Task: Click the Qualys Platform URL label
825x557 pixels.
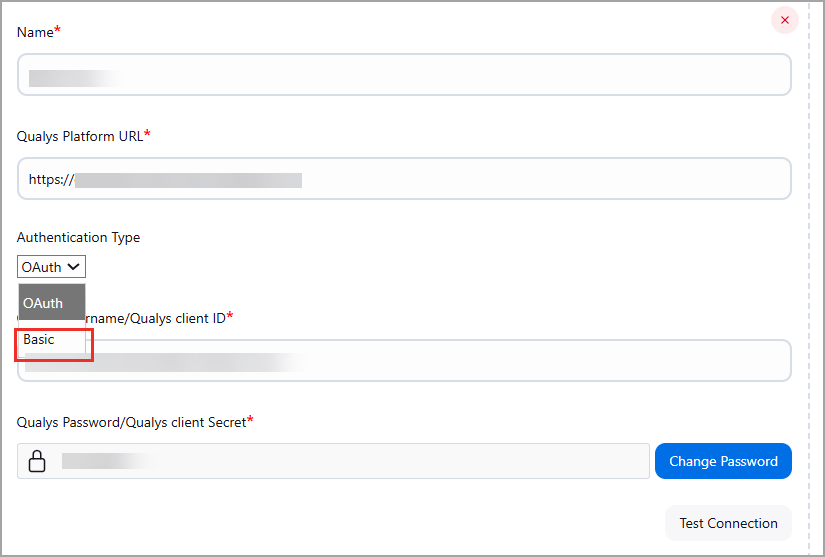Action: pos(79,136)
